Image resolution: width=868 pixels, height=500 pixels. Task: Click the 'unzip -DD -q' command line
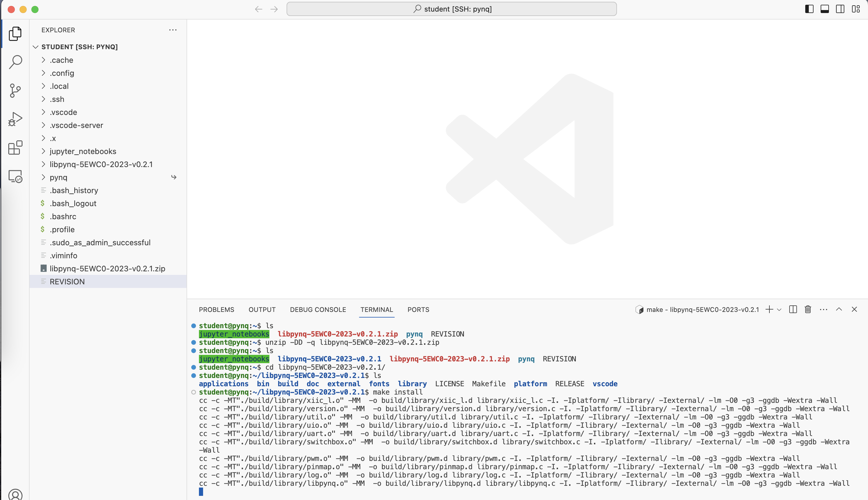[x=352, y=342]
